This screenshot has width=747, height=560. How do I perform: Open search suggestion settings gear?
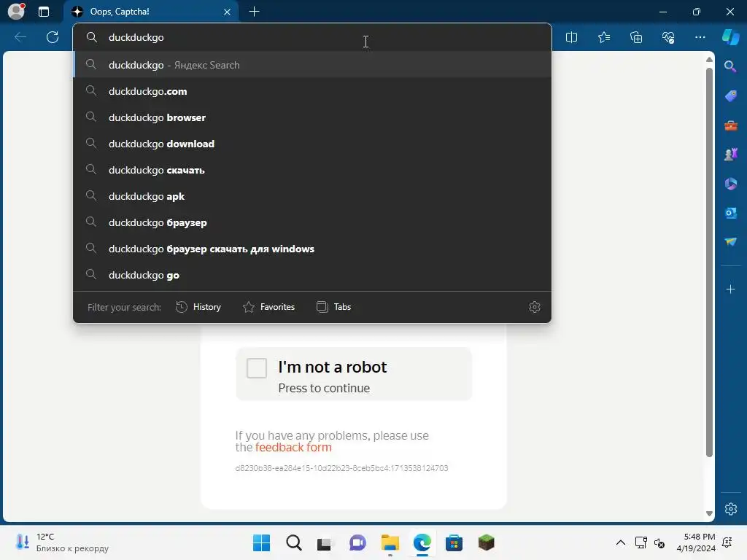coord(535,307)
